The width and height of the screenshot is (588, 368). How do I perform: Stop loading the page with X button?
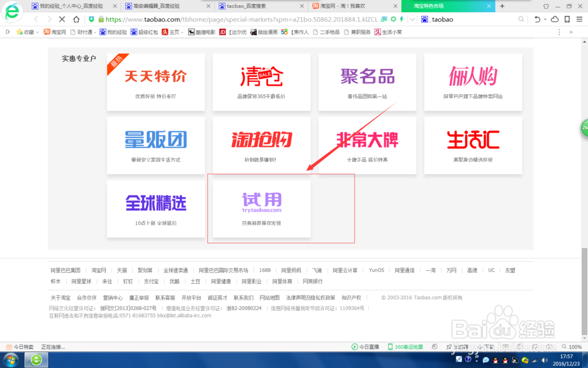click(x=62, y=19)
